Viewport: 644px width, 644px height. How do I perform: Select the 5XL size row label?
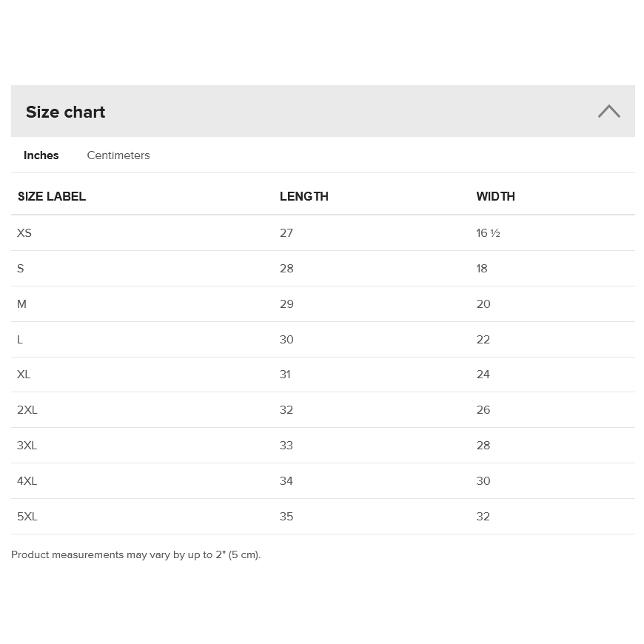27,517
